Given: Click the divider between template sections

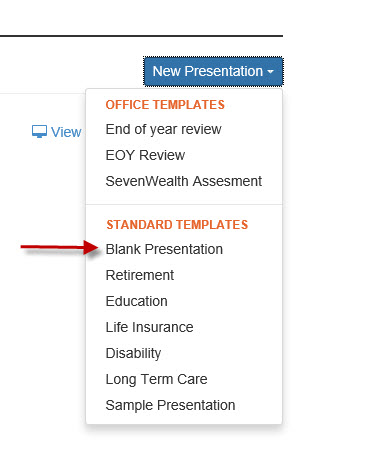Looking at the screenshot, I should click(x=184, y=204).
